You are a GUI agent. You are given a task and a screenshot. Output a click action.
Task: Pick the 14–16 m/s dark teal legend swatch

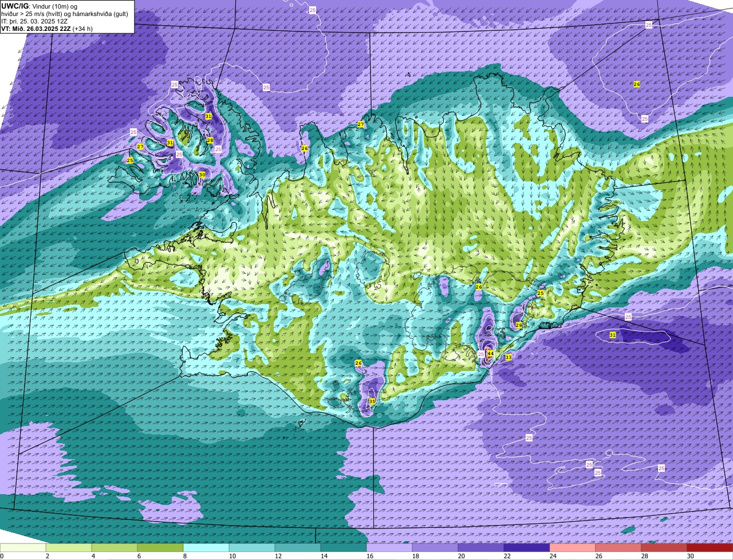[344, 548]
